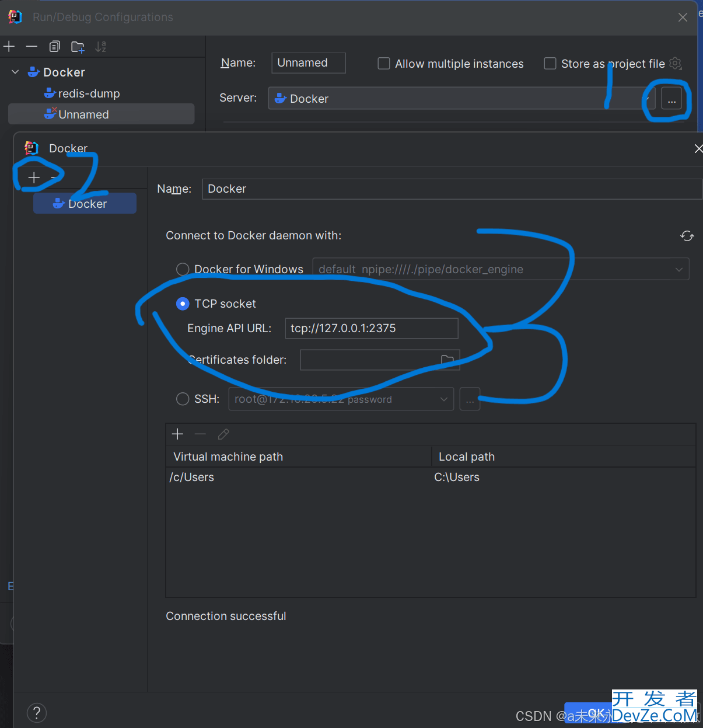Open the SSH configurations browse button
This screenshot has height=728, width=703.
coord(470,399)
